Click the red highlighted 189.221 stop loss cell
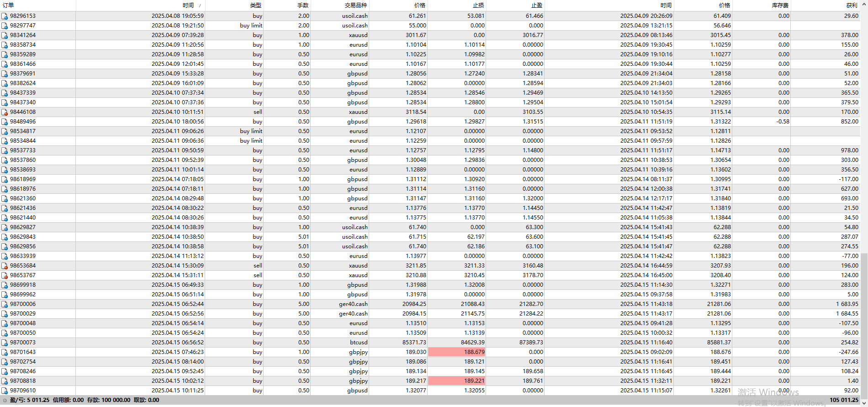The height and width of the screenshot is (407, 868). pyautogui.click(x=456, y=381)
